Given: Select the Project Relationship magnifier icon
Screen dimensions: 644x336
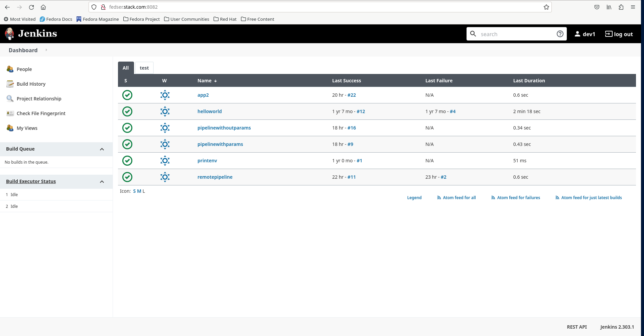Looking at the screenshot, I should (x=10, y=98).
